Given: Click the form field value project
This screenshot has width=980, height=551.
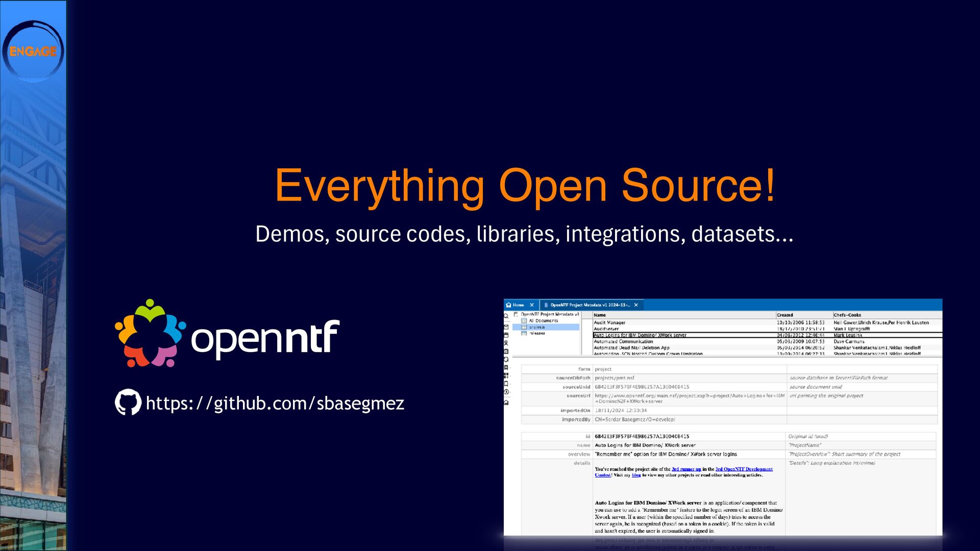Looking at the screenshot, I should (x=603, y=369).
